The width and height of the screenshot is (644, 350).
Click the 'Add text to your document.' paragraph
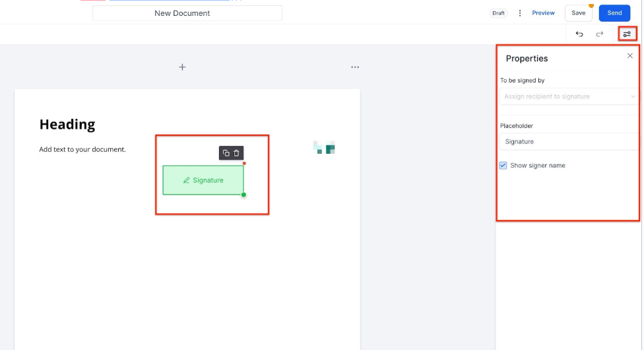pos(82,149)
